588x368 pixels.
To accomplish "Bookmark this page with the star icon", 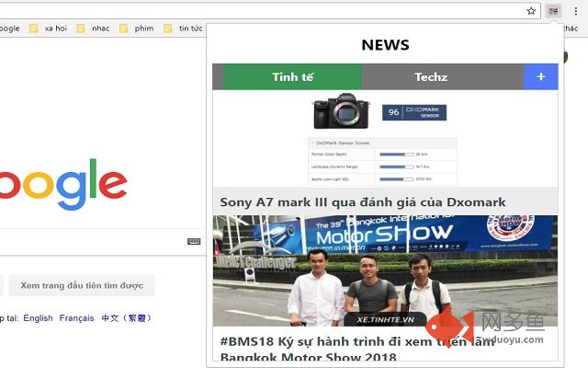I will (x=531, y=11).
